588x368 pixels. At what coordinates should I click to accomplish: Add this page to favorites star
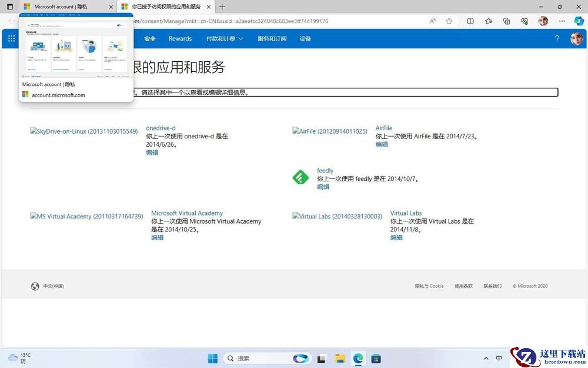[449, 21]
